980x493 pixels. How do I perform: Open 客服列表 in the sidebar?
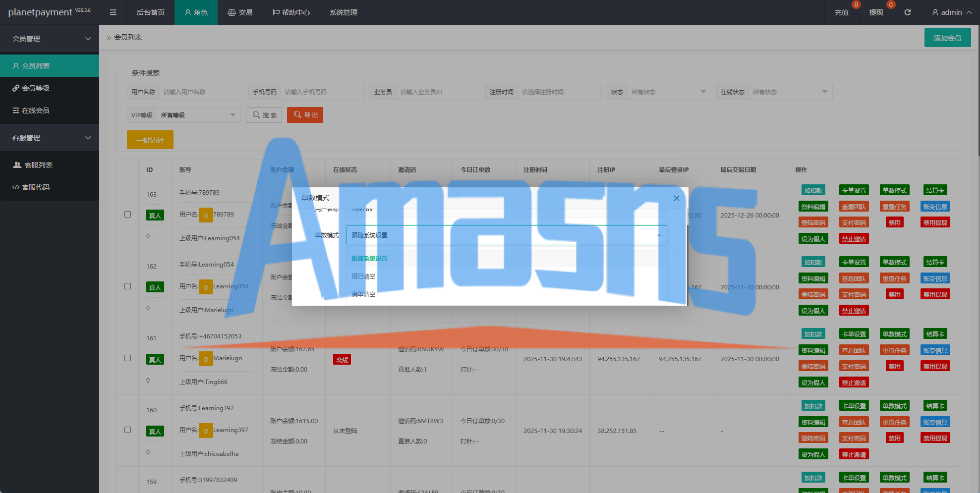point(50,165)
